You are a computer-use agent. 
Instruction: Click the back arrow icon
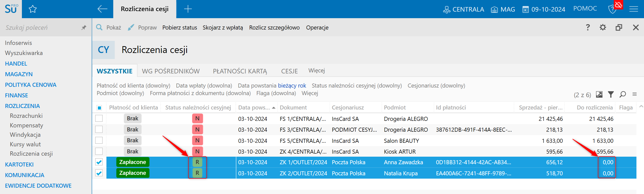point(102,9)
